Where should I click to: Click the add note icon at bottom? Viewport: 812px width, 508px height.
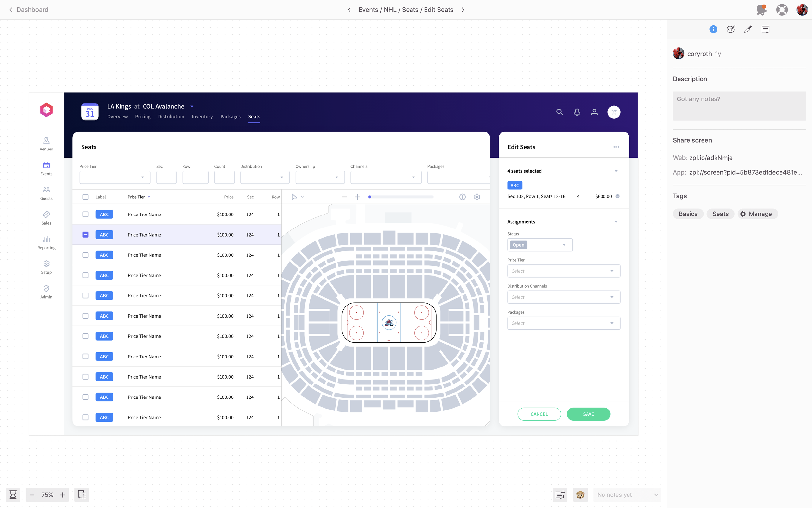(x=560, y=495)
